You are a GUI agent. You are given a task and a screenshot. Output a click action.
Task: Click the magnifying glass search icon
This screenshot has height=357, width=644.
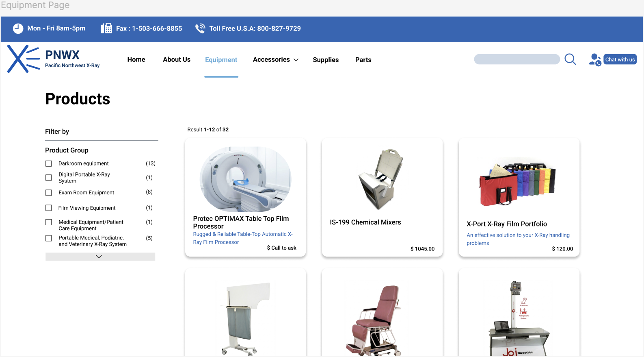pyautogui.click(x=570, y=59)
